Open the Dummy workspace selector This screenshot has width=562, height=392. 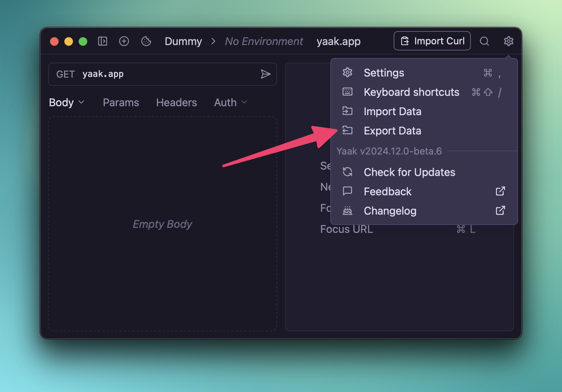coord(183,41)
